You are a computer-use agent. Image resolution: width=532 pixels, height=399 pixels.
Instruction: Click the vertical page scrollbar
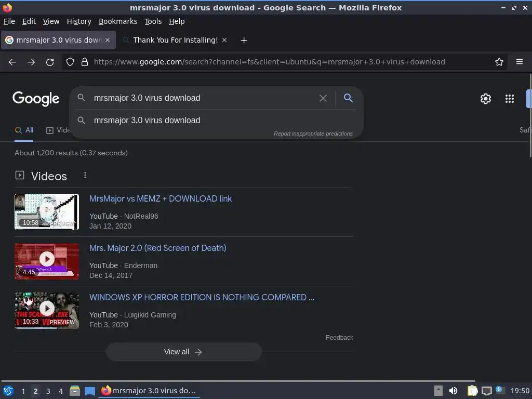pyautogui.click(x=530, y=115)
